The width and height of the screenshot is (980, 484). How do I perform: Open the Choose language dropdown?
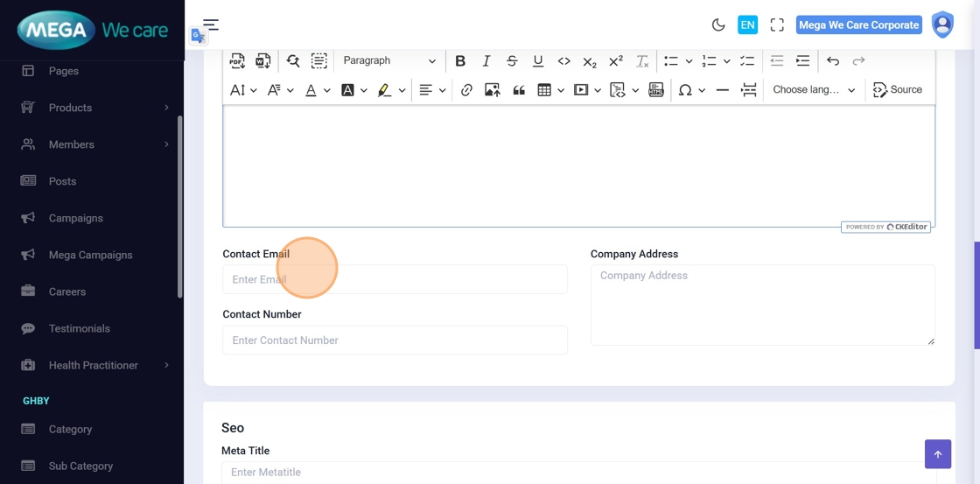814,90
